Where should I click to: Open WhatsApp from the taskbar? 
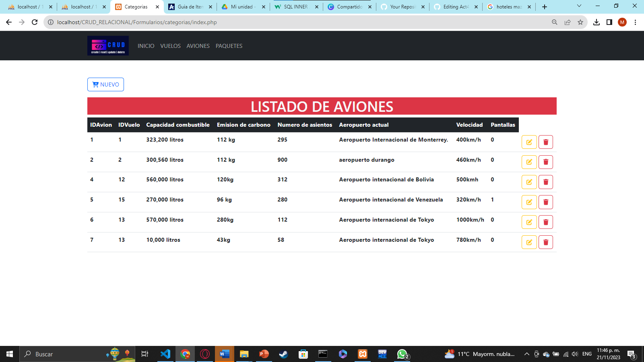(x=402, y=354)
